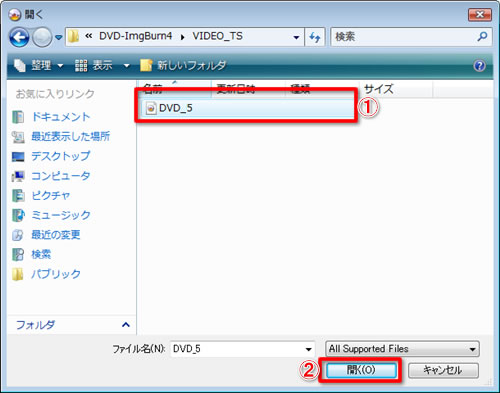500x393 pixels.
Task: Click the address bar folder icon
Action: pos(73,36)
